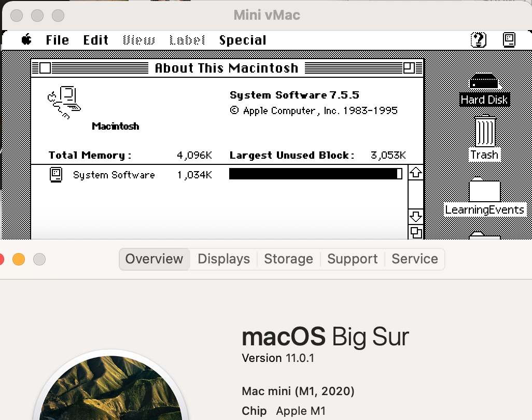Screen dimensions: 532x420
Task: Open the Balloon Help question-mark menu
Action: [479, 40]
